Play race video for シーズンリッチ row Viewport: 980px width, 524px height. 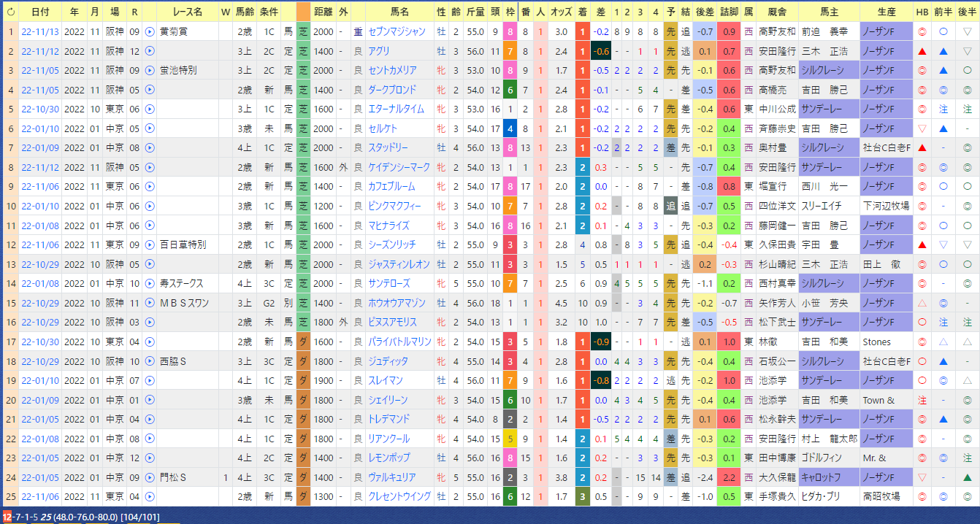pos(150,244)
